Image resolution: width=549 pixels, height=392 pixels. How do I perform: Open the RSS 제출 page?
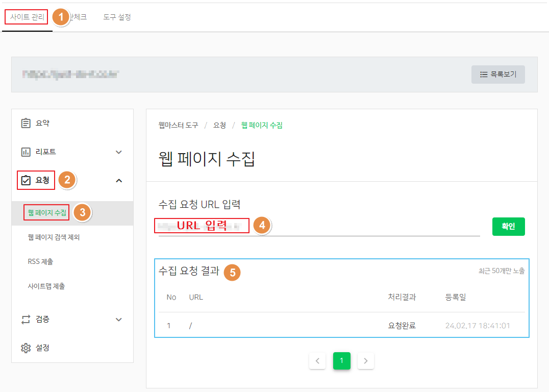(x=41, y=261)
